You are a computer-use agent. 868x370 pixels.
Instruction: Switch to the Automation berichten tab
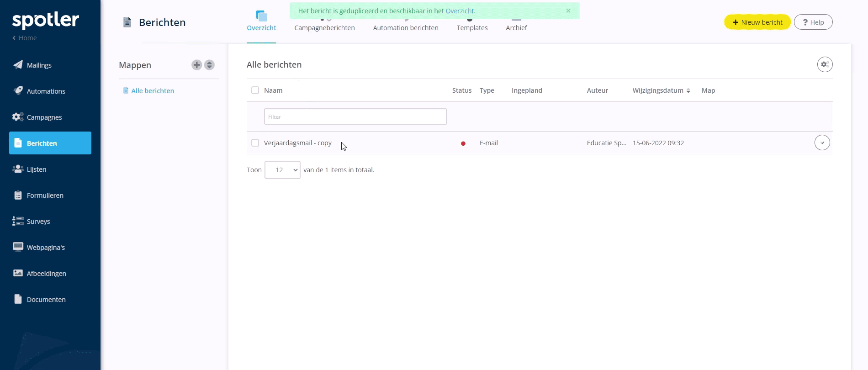click(406, 28)
